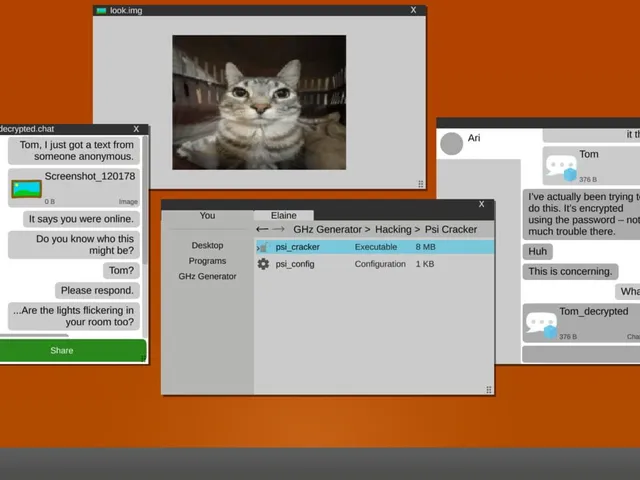Open Programs in file browser sidebar

[x=207, y=261]
